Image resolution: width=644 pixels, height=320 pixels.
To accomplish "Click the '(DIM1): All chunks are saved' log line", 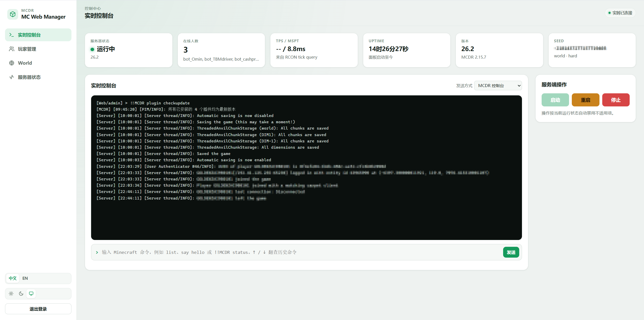I will (x=211, y=135).
